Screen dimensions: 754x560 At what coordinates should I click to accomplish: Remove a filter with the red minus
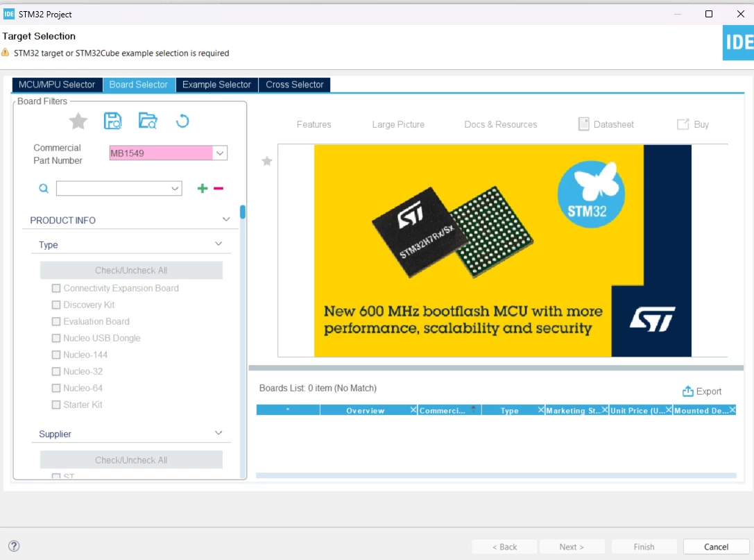coord(219,188)
